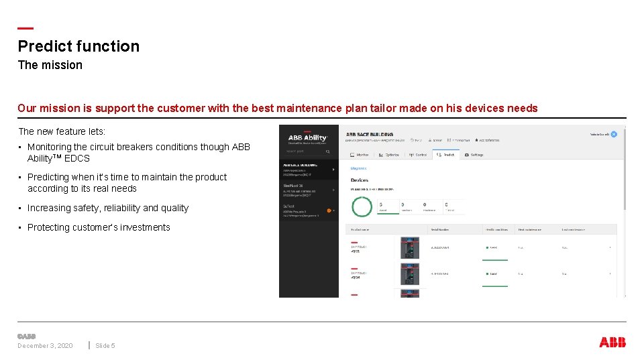Switch to the Optimize tab

tap(389, 155)
